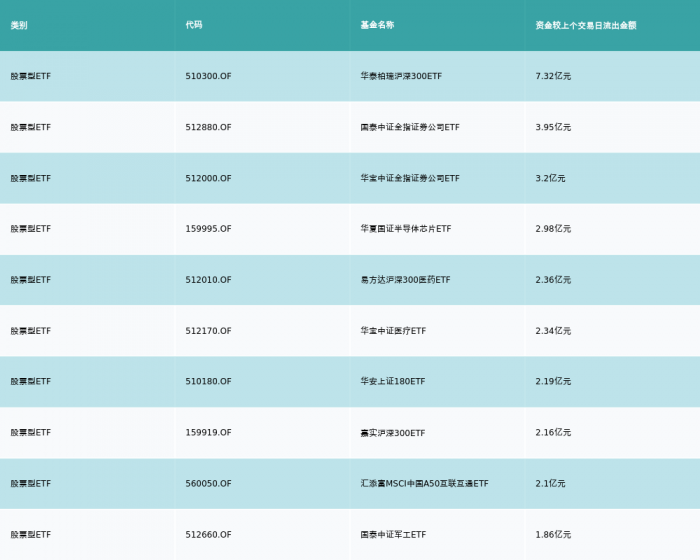Image resolution: width=700 pixels, height=560 pixels.
Task: Click 股票型ETF in the 560050.OF row
Action: tap(31, 484)
